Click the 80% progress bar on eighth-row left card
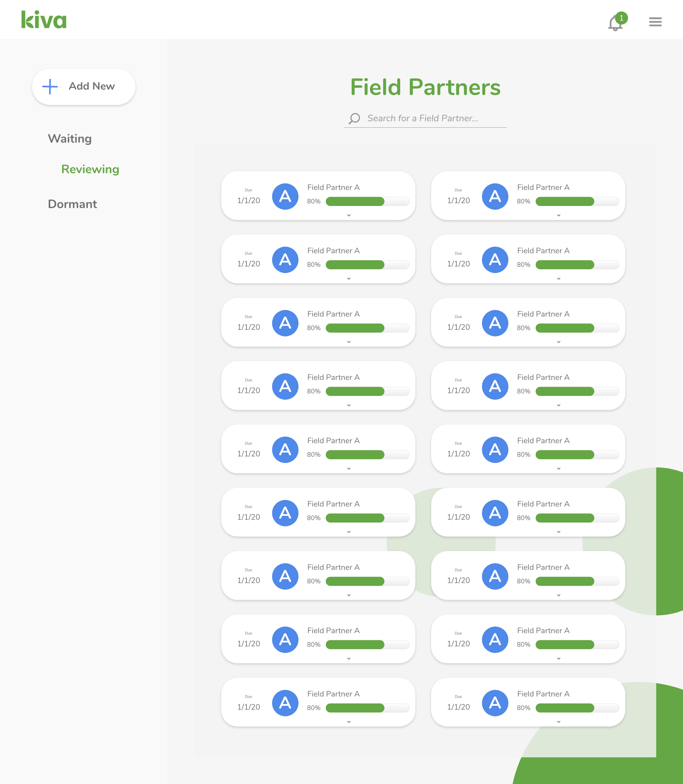This screenshot has height=784, width=683. [367, 644]
